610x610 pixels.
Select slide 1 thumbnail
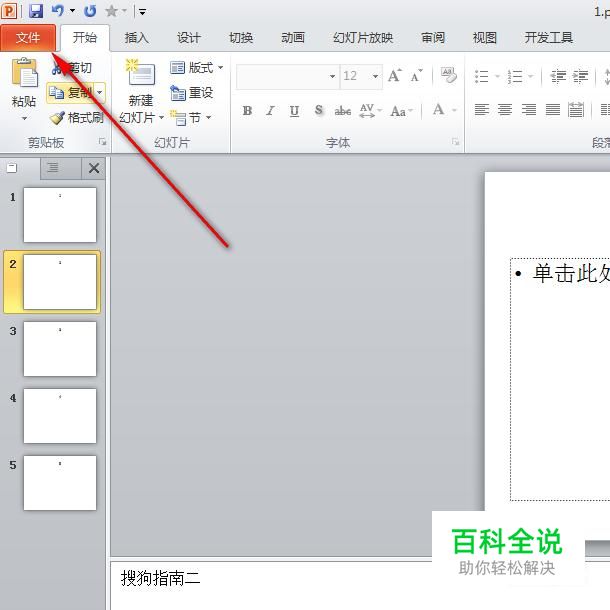(x=60, y=215)
